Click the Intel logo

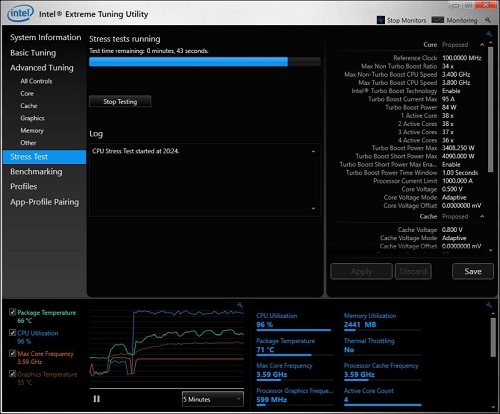[21, 14]
